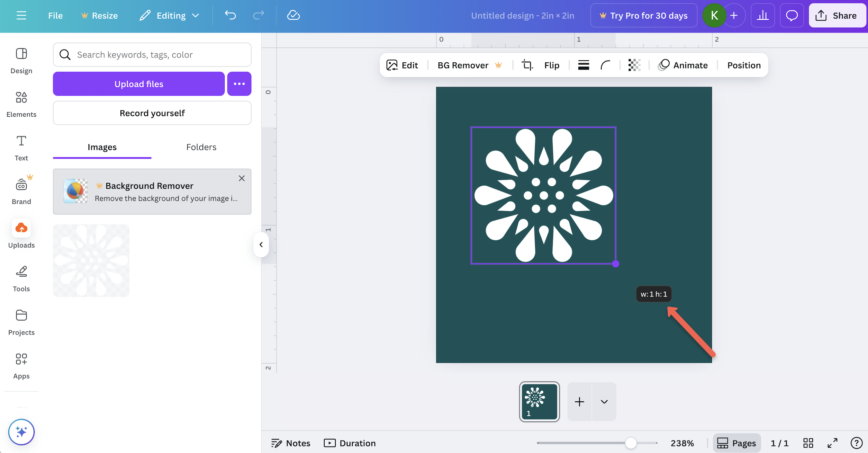Open the Background Remover promo card
The height and width of the screenshot is (453, 868).
[x=152, y=192]
